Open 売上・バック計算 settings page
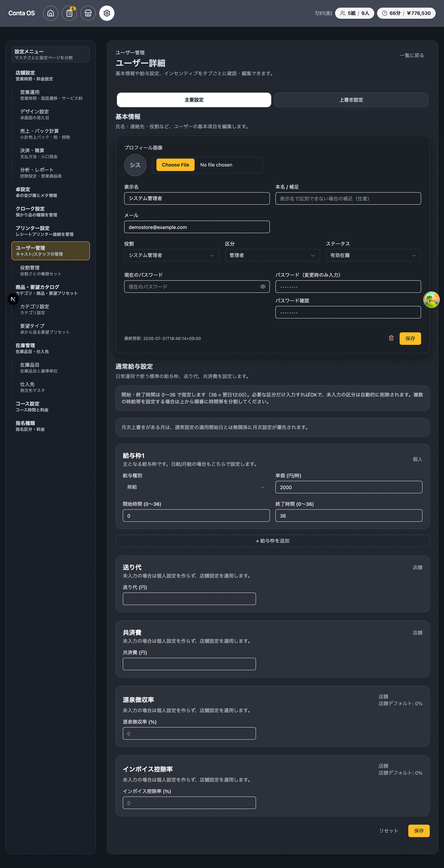Image resolution: width=444 pixels, height=868 pixels. click(53, 134)
